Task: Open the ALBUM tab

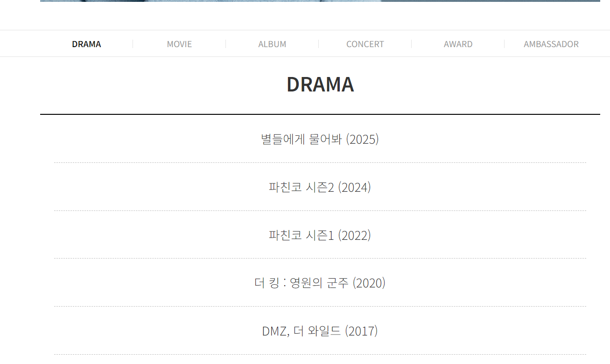Action: pos(272,44)
